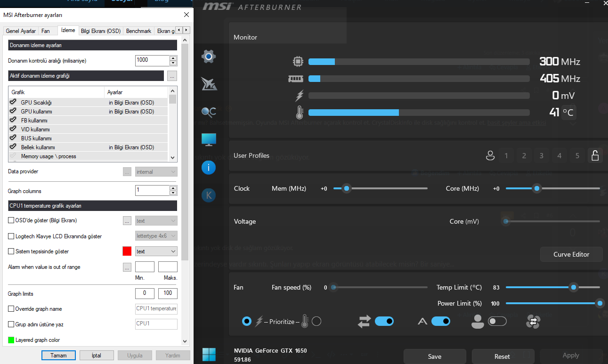
Task: Click the green Layered graph color swatch
Action: (11, 340)
